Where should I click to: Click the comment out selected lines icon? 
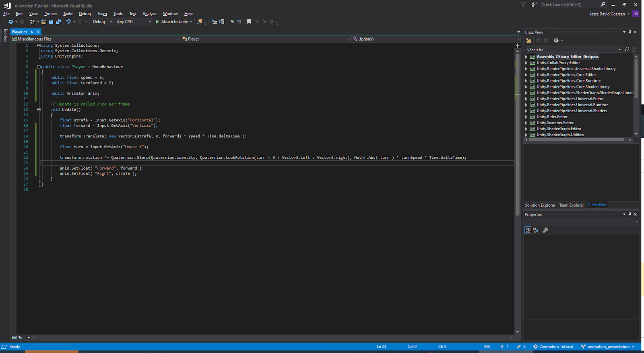tap(232, 22)
